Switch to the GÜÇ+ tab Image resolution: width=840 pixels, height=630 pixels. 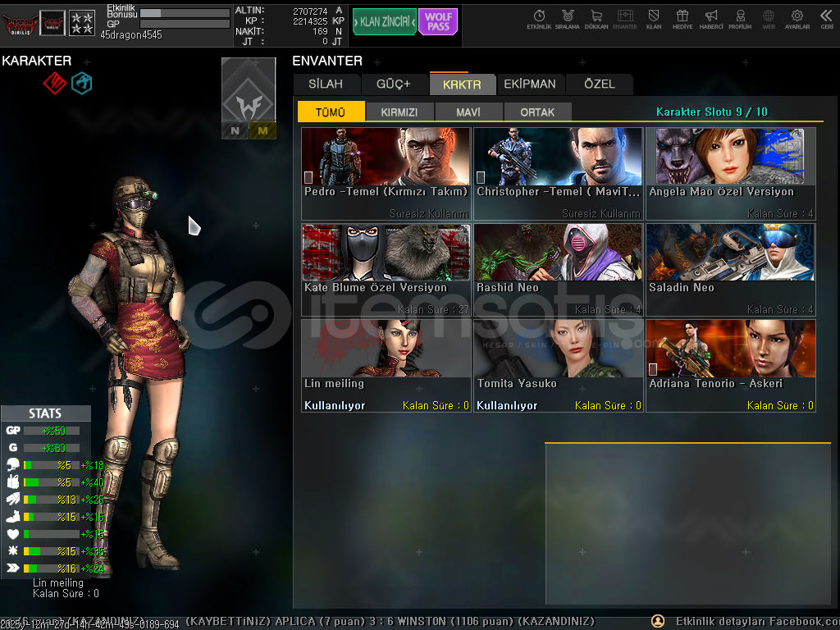pos(393,84)
